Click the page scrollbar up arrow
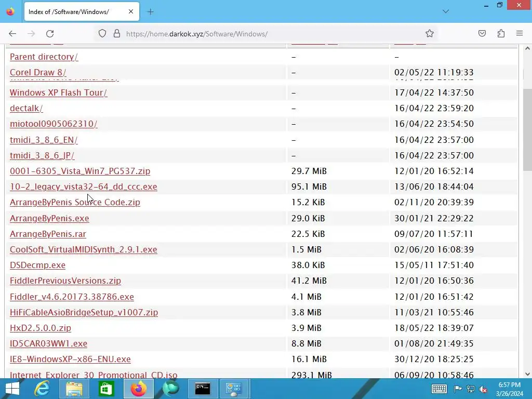The height and width of the screenshot is (399, 532). click(527, 48)
